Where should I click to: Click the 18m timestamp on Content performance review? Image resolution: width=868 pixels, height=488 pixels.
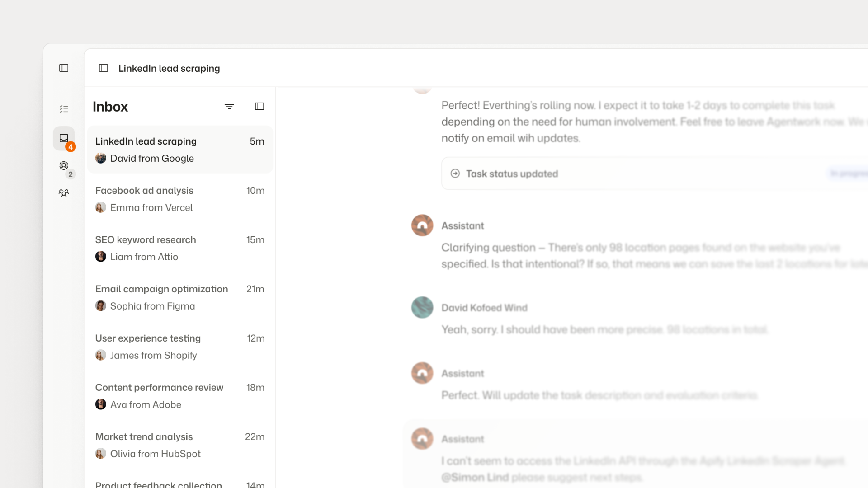click(255, 388)
